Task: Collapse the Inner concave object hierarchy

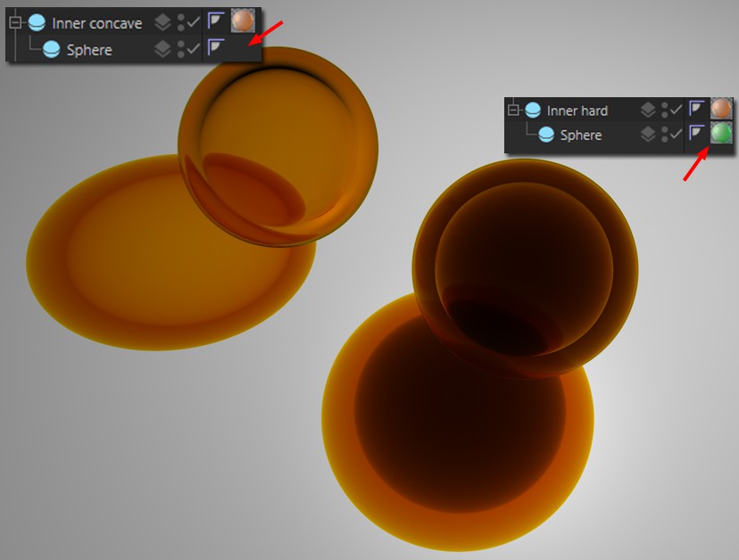Action: point(14,23)
